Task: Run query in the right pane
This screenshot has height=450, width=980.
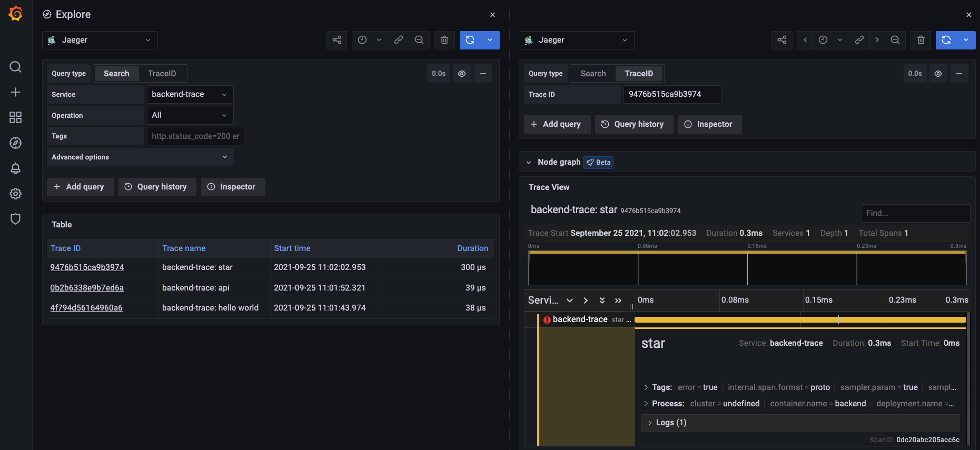Action: [946, 40]
